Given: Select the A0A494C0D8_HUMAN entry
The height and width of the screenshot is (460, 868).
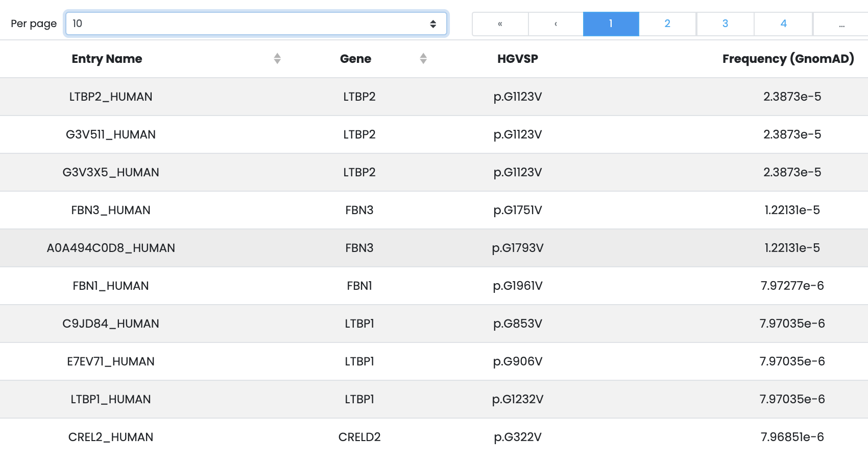Looking at the screenshot, I should (x=111, y=248).
